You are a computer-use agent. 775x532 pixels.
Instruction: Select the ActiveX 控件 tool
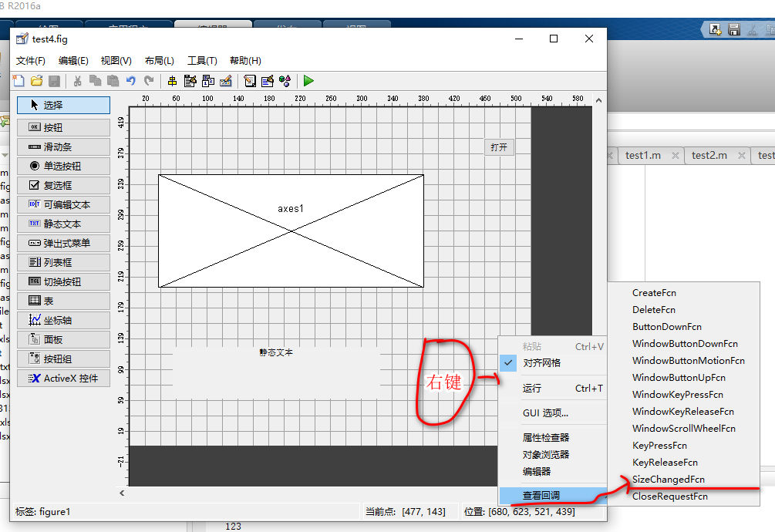(63, 377)
